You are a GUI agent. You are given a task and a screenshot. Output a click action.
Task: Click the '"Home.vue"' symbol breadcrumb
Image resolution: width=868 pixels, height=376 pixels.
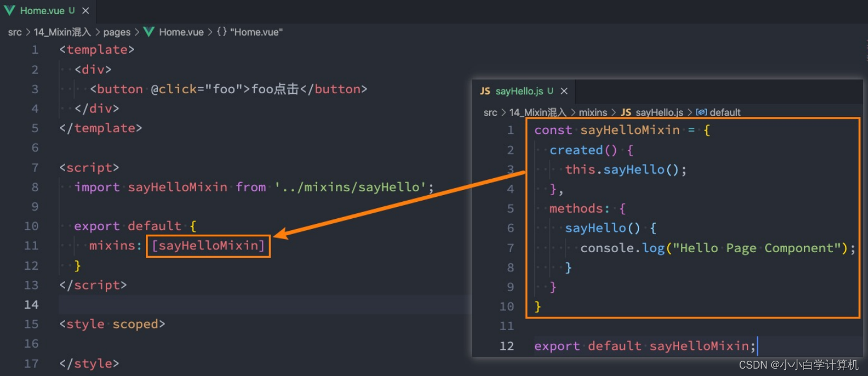click(256, 32)
